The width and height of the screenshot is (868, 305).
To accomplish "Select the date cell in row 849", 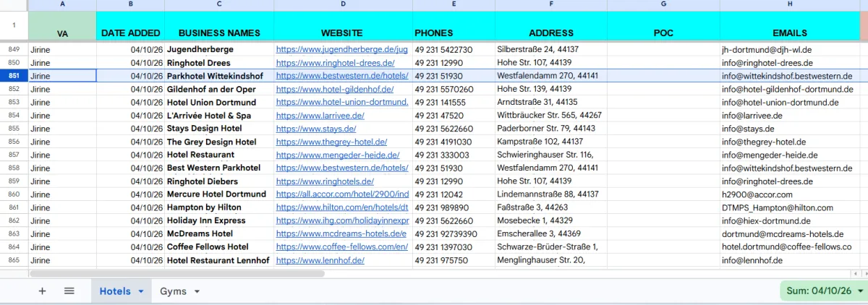I will pyautogui.click(x=130, y=50).
